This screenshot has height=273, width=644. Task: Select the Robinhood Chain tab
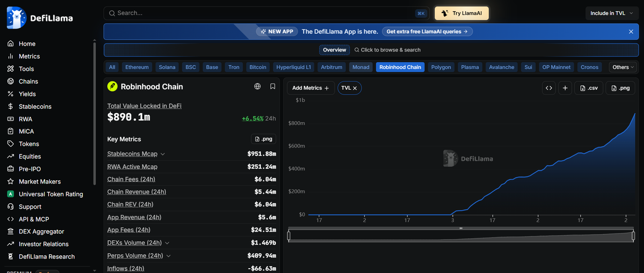(x=400, y=67)
